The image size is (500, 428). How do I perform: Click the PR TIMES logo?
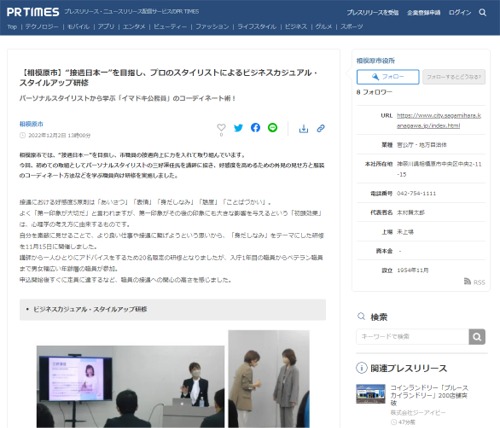(33, 12)
